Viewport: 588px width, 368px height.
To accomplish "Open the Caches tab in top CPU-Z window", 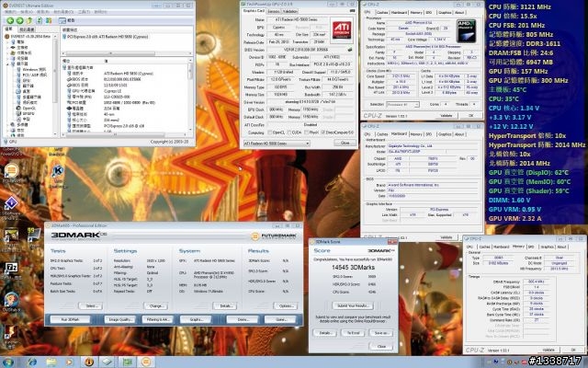I will 382,12.
